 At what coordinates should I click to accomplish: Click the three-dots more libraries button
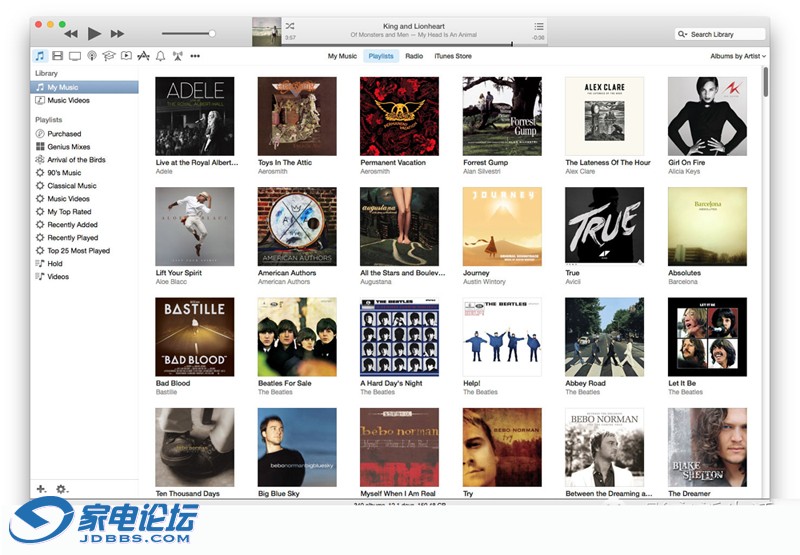click(195, 56)
